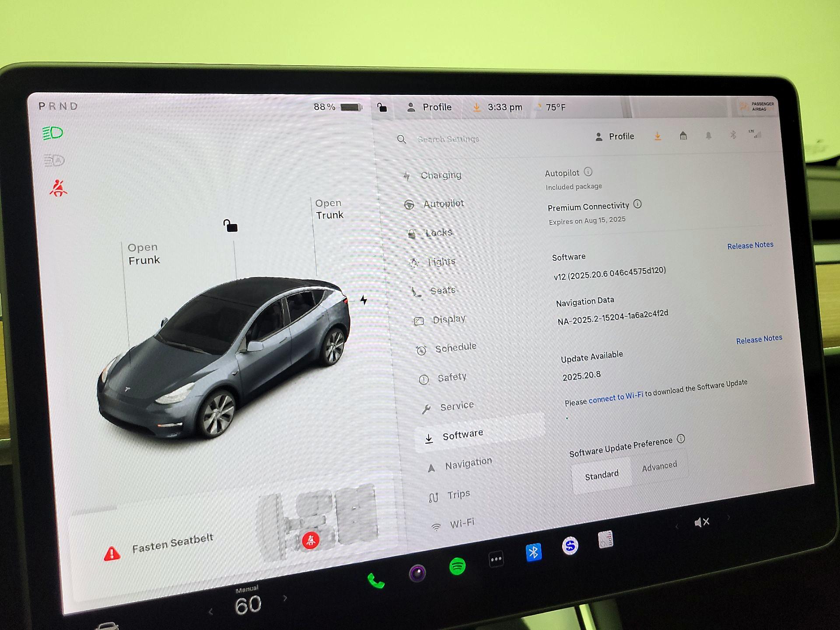Open the dashcam camera app icon
Image resolution: width=840 pixels, height=630 pixels.
click(417, 573)
